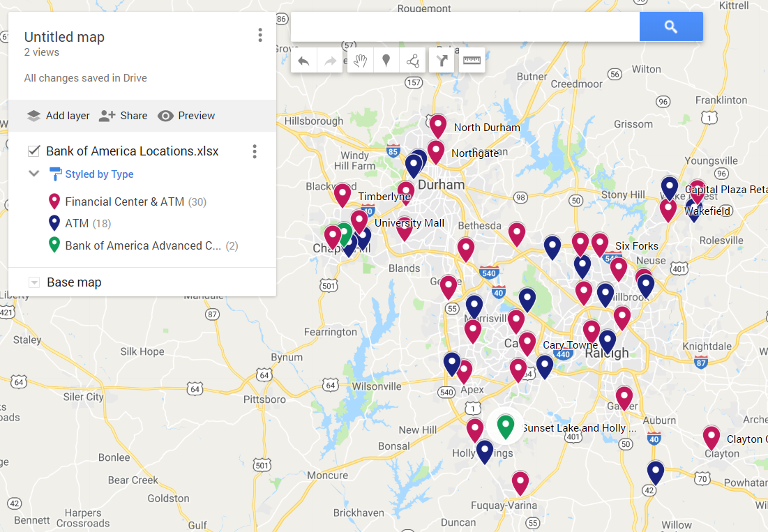Image resolution: width=768 pixels, height=532 pixels.
Task: Select the Add marker tool
Action: pyautogui.click(x=386, y=61)
